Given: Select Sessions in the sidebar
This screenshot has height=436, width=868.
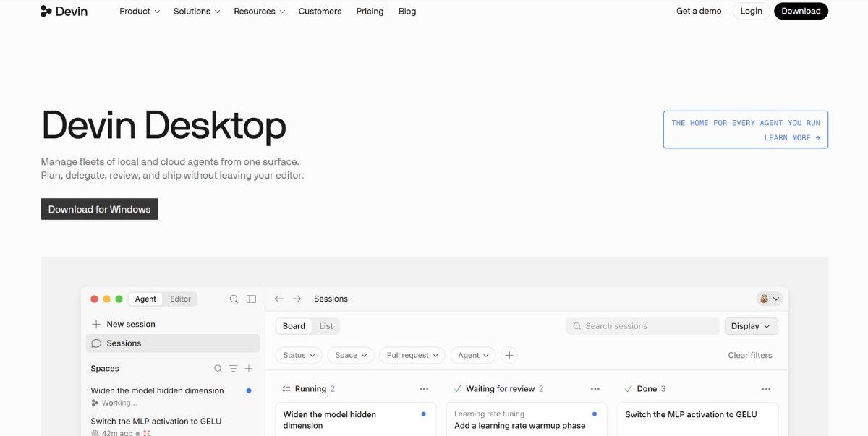Looking at the screenshot, I should [x=173, y=343].
